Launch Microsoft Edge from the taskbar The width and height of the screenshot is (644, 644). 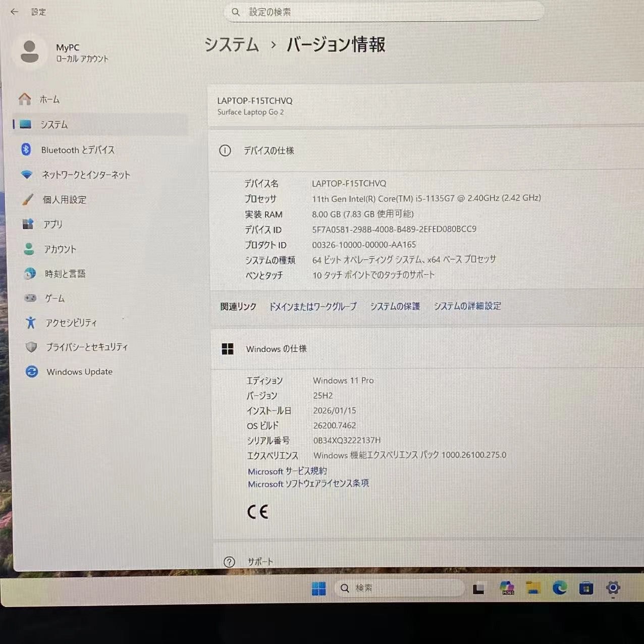point(559,588)
